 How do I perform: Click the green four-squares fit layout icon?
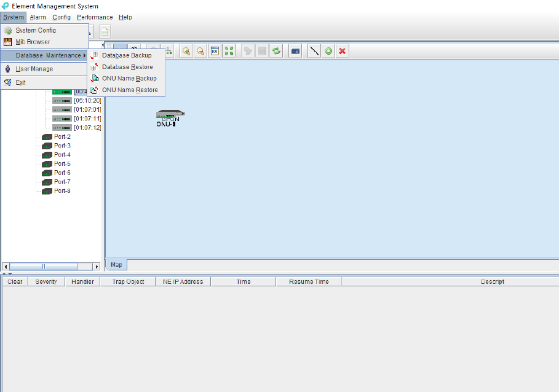click(229, 51)
